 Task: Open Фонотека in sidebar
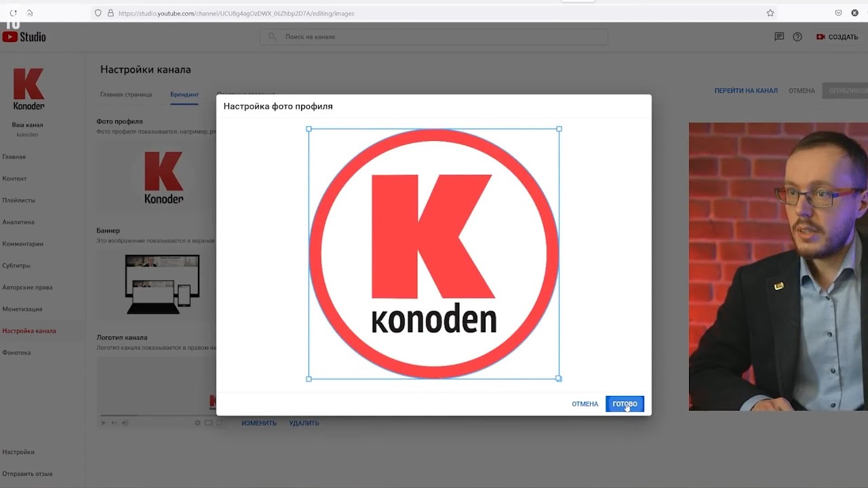pyautogui.click(x=16, y=352)
